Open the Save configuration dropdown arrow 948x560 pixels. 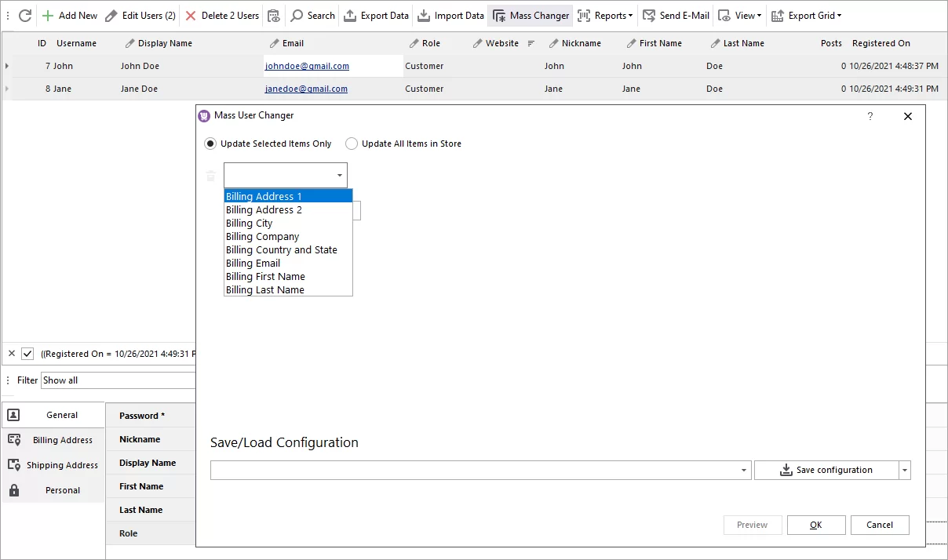903,469
